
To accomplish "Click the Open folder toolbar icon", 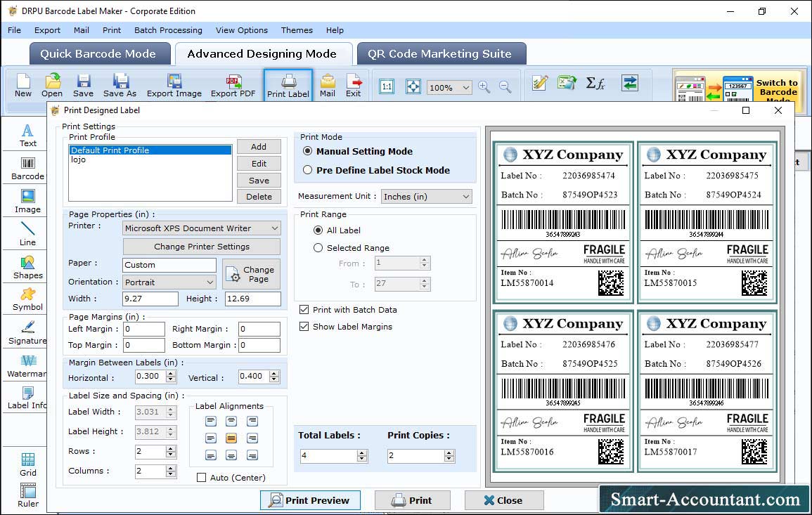I will (x=52, y=86).
